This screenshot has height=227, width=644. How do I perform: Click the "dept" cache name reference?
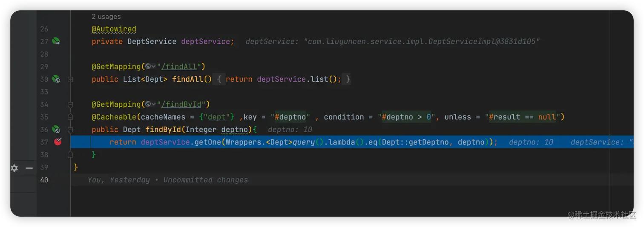tap(216, 117)
